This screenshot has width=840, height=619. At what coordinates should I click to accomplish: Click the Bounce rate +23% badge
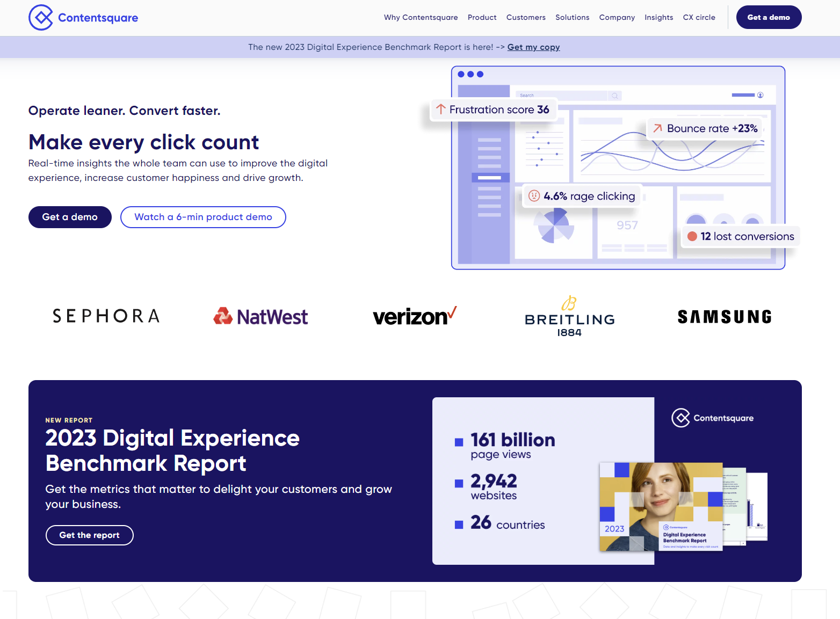(x=705, y=128)
